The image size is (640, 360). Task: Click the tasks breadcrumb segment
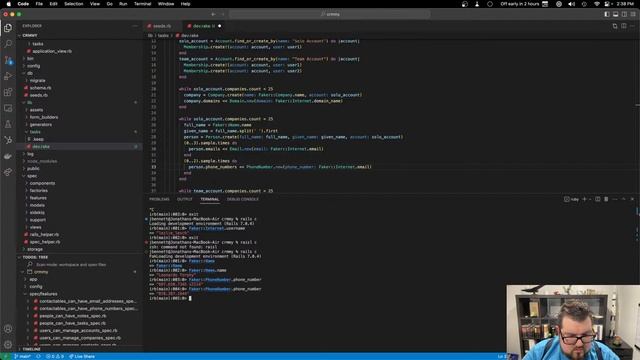[163, 36]
